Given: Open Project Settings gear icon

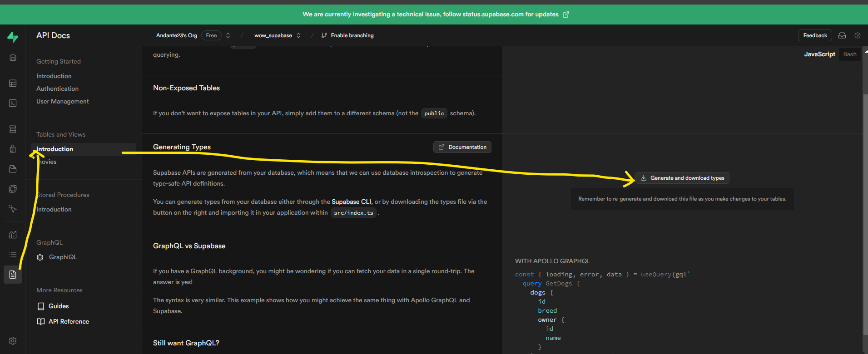Looking at the screenshot, I should pyautogui.click(x=13, y=341).
